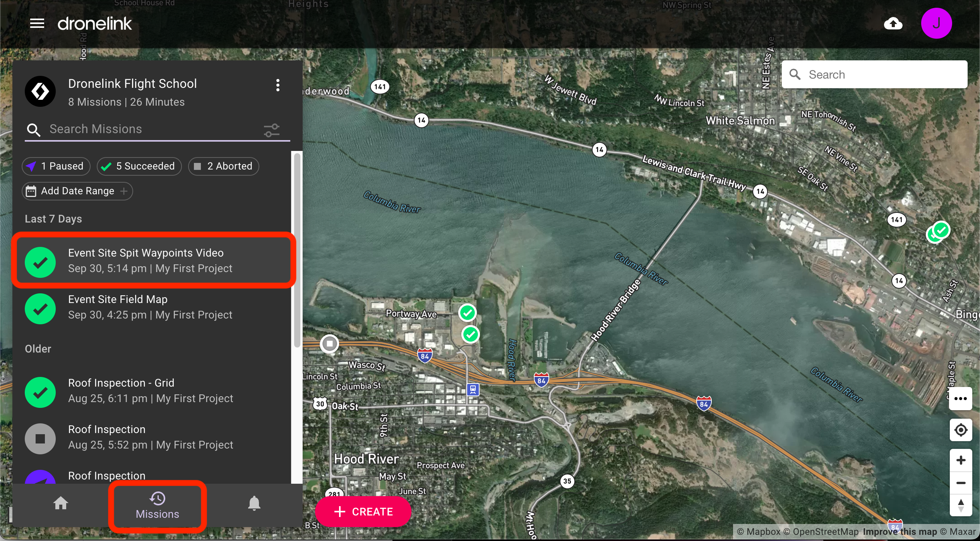This screenshot has width=980, height=541.
Task: Center the map on my location
Action: coord(961,430)
